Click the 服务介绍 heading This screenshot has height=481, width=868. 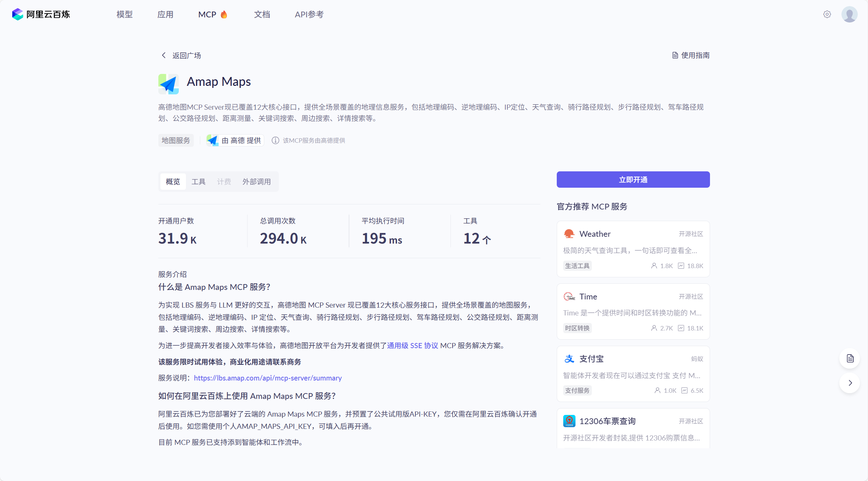172,274
